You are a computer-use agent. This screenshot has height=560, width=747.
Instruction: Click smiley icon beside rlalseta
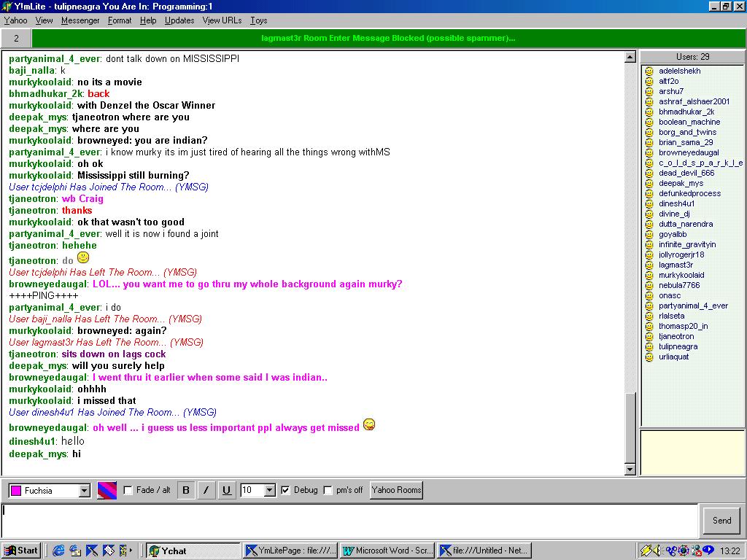coord(649,316)
